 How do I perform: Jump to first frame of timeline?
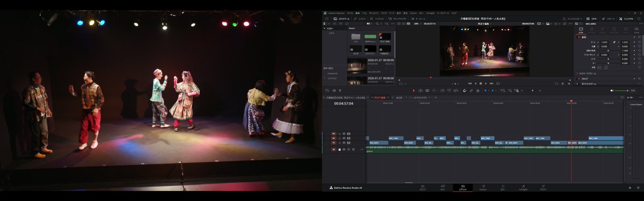click(x=470, y=83)
